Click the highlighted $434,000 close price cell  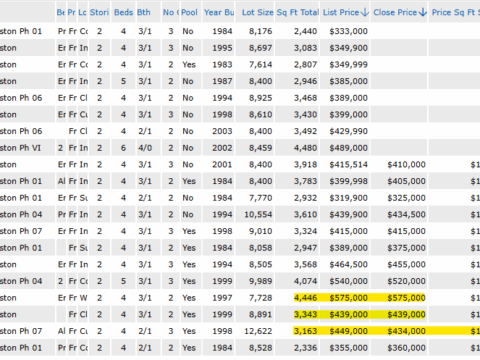[x=406, y=331]
